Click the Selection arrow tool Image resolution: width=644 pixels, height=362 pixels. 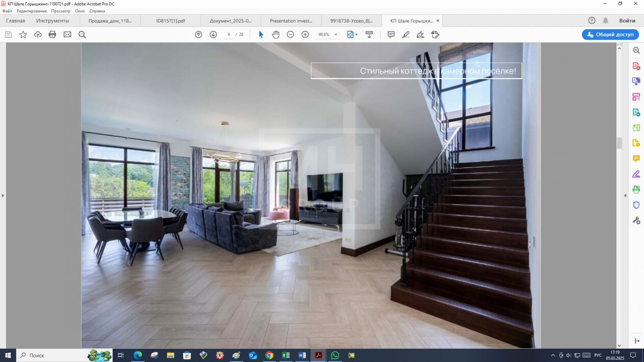coord(261,34)
